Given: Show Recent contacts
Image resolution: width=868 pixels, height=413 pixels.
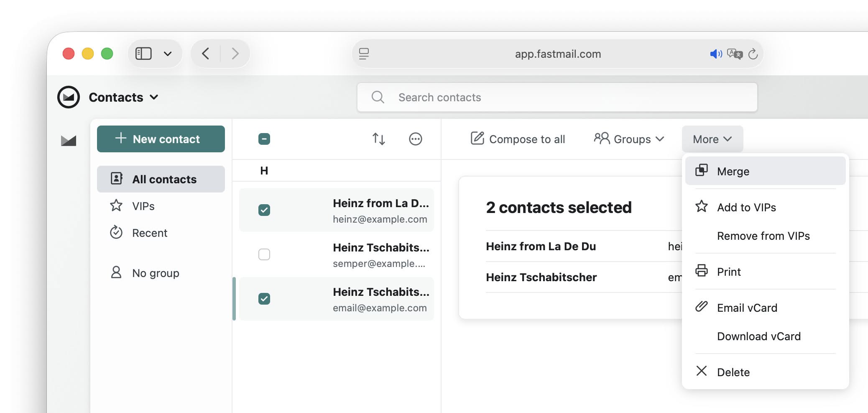Looking at the screenshot, I should (161, 233).
